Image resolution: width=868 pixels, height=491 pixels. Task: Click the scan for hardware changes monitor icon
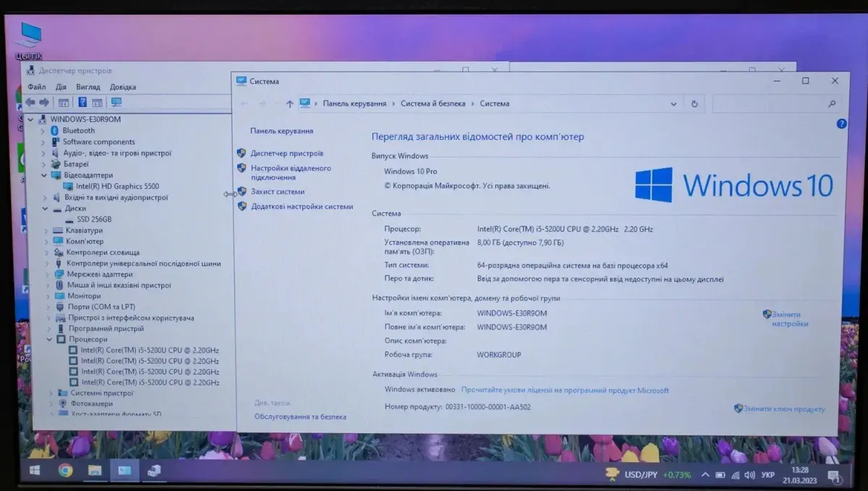[116, 103]
